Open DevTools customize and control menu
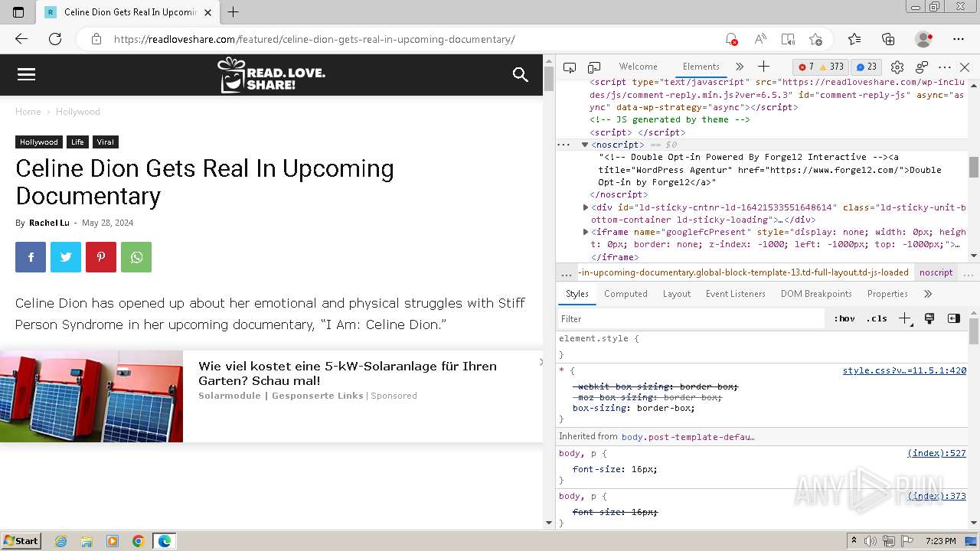This screenshot has width=980, height=551. tap(945, 67)
